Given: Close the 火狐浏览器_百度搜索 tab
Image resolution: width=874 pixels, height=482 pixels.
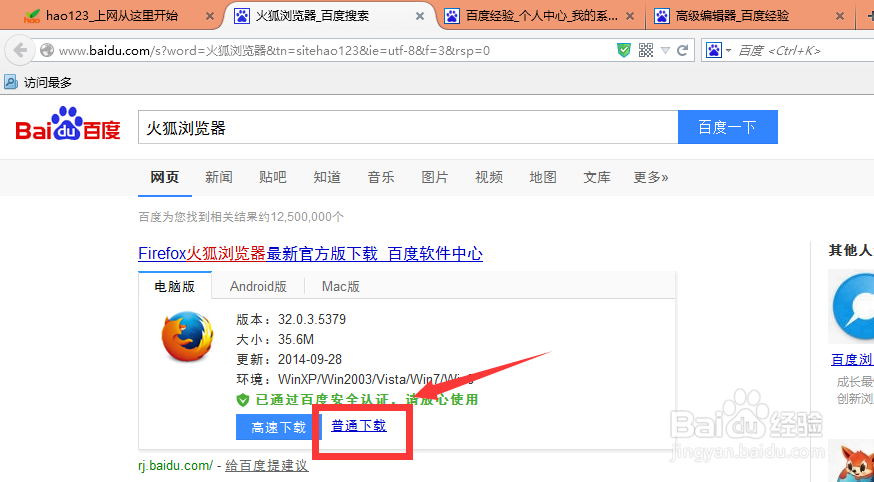Looking at the screenshot, I should (420, 16).
